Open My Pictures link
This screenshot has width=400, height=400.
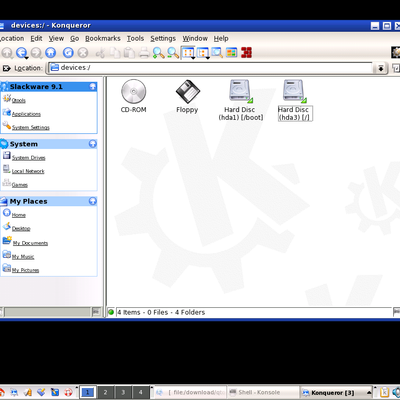point(25,270)
